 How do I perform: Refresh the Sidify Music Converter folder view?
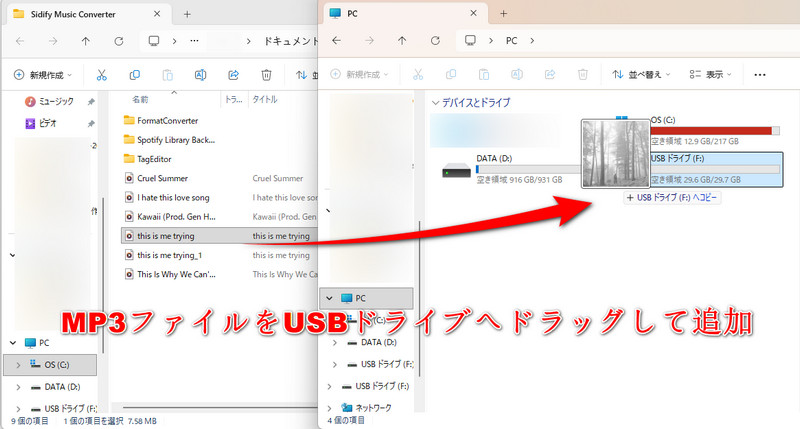tap(118, 41)
